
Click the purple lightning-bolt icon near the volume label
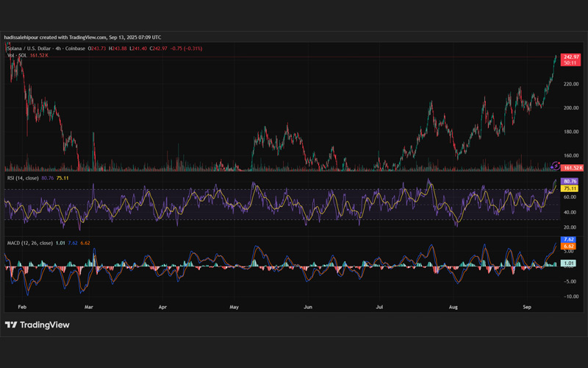tap(555, 166)
